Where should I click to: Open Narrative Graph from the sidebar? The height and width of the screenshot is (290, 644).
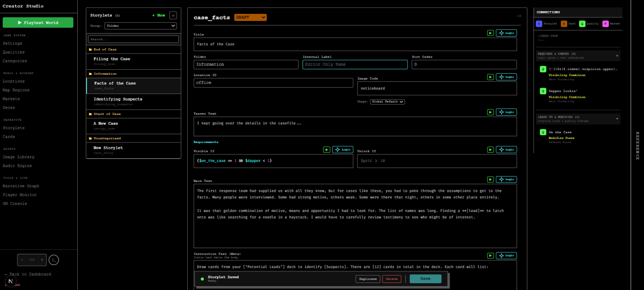point(21,186)
